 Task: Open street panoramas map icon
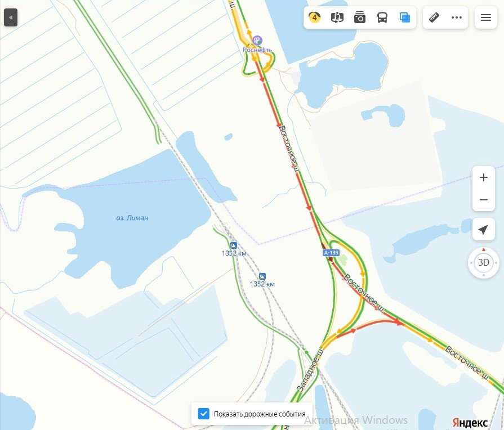tap(337, 17)
